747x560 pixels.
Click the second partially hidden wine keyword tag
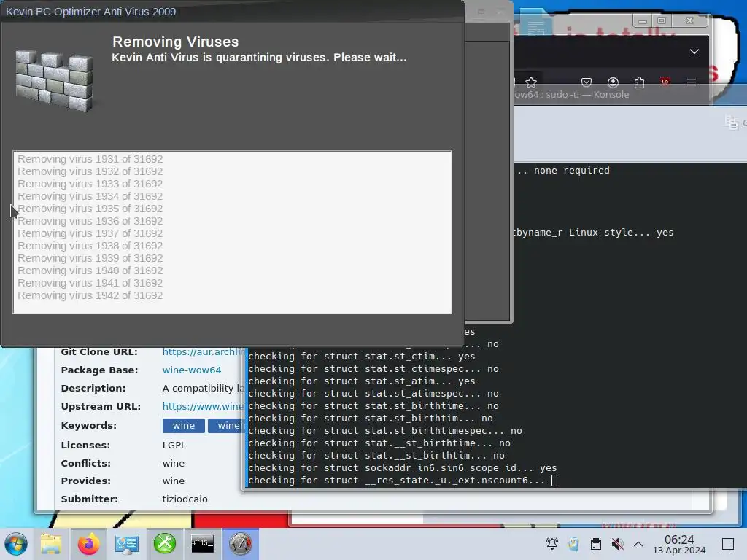[x=226, y=426]
